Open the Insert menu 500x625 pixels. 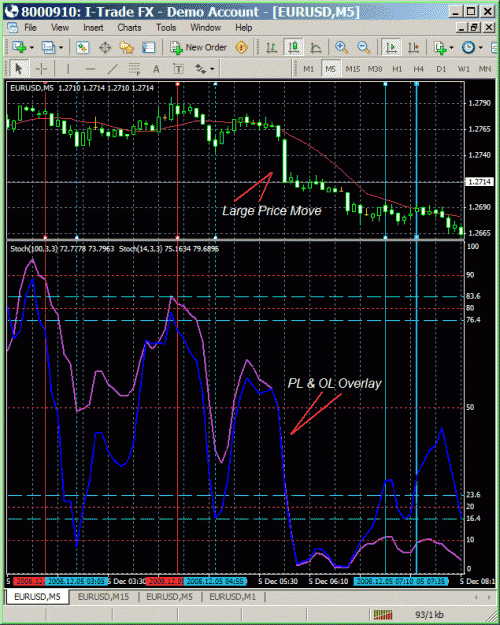point(93,28)
